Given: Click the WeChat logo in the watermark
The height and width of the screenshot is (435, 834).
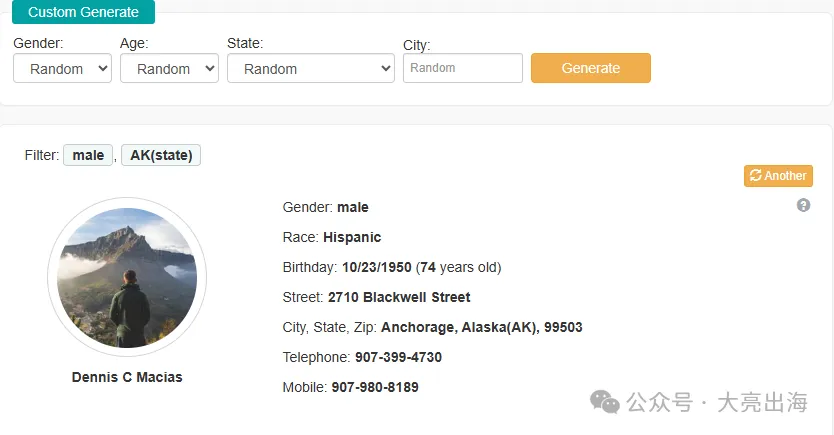Looking at the screenshot, I should click(x=605, y=402).
